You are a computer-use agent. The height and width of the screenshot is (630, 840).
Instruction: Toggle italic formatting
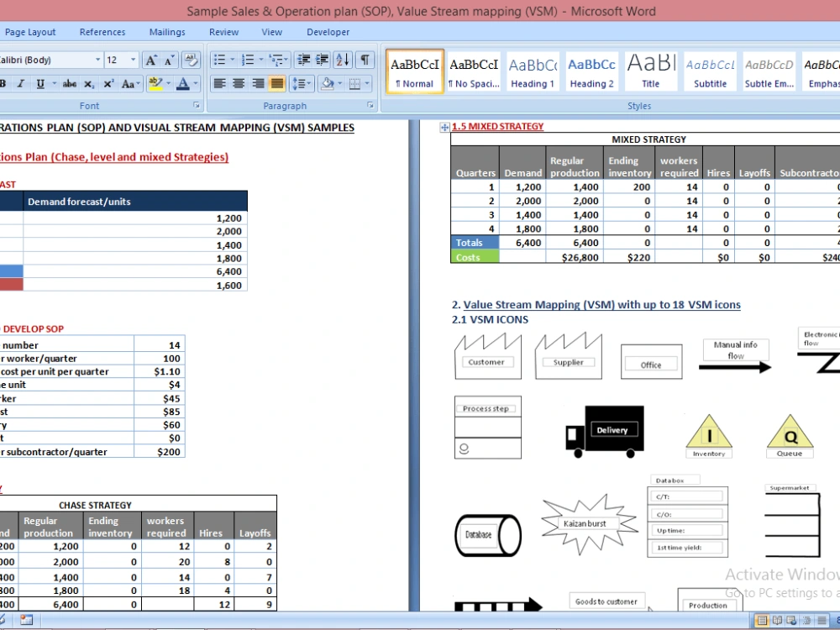(x=21, y=83)
